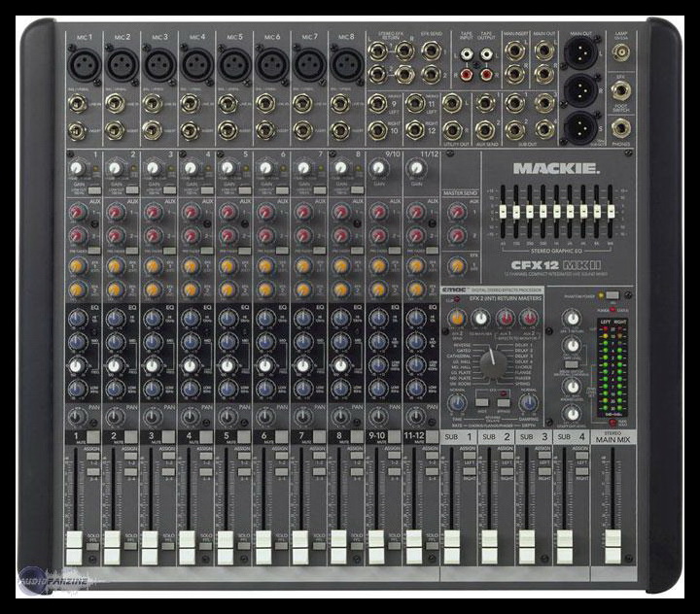The image size is (700, 614).
Task: Click the line input 12 Right jack
Action: tap(415, 129)
